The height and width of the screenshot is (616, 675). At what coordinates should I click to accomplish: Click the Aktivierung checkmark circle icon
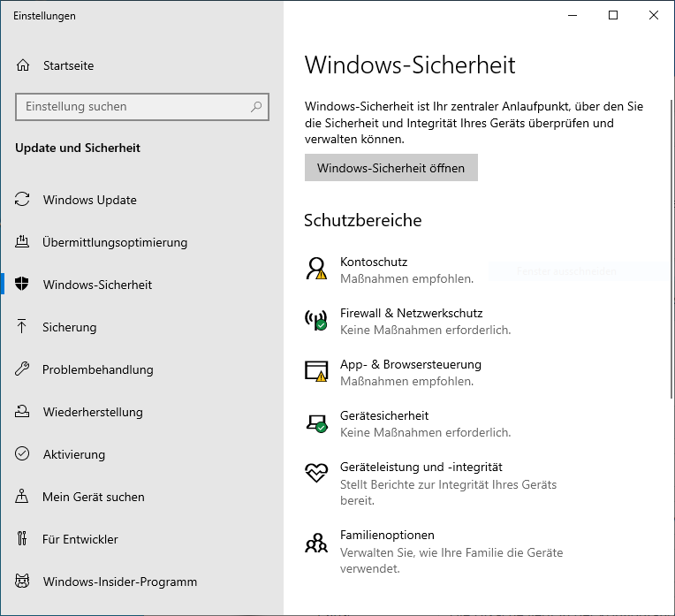[22, 453]
